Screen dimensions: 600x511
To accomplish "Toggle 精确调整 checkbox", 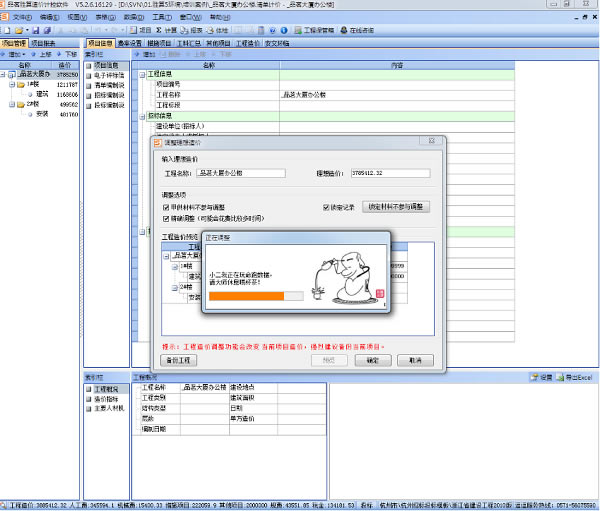I will [x=166, y=216].
